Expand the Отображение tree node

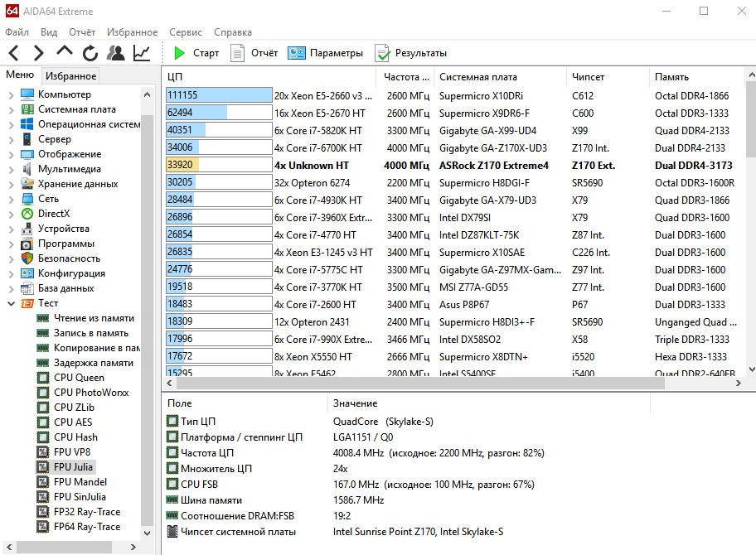coord(11,154)
